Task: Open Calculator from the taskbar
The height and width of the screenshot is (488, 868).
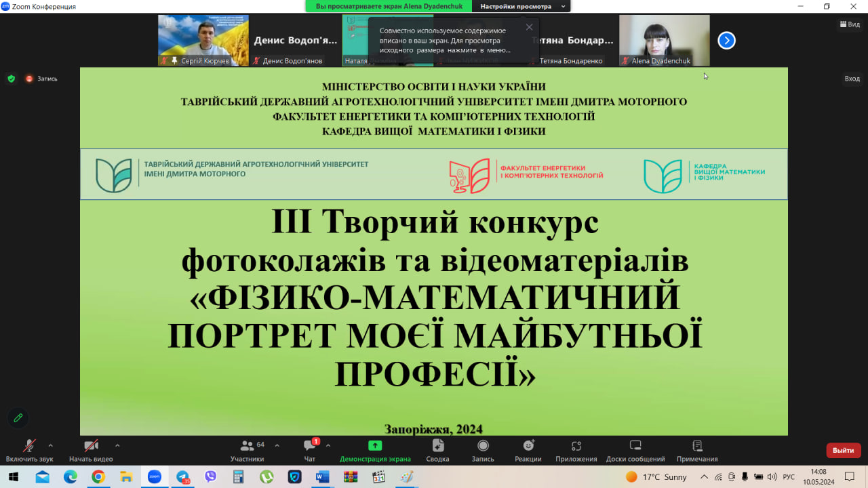Action: coord(238,477)
